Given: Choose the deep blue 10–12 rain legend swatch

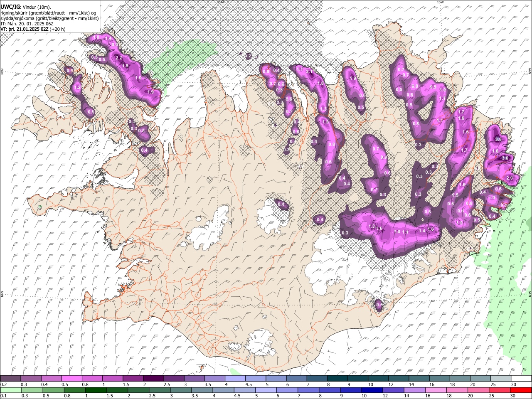Looking at the screenshot, I should coord(372,390).
